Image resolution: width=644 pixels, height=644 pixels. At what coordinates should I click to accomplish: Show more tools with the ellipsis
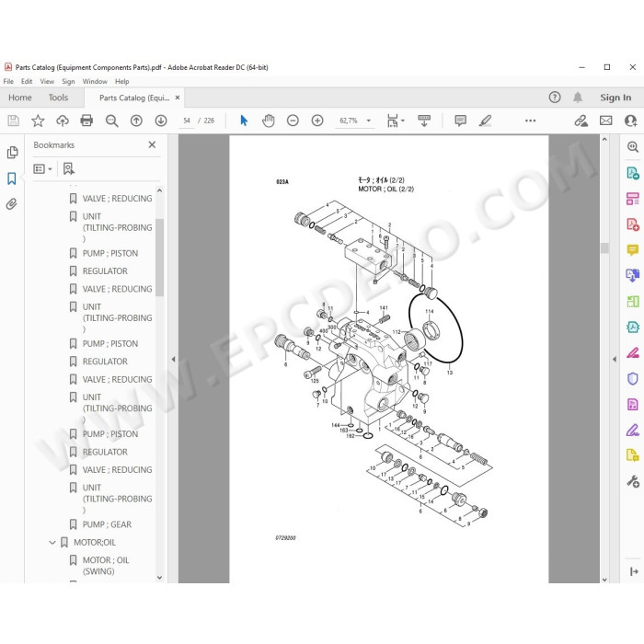click(530, 121)
